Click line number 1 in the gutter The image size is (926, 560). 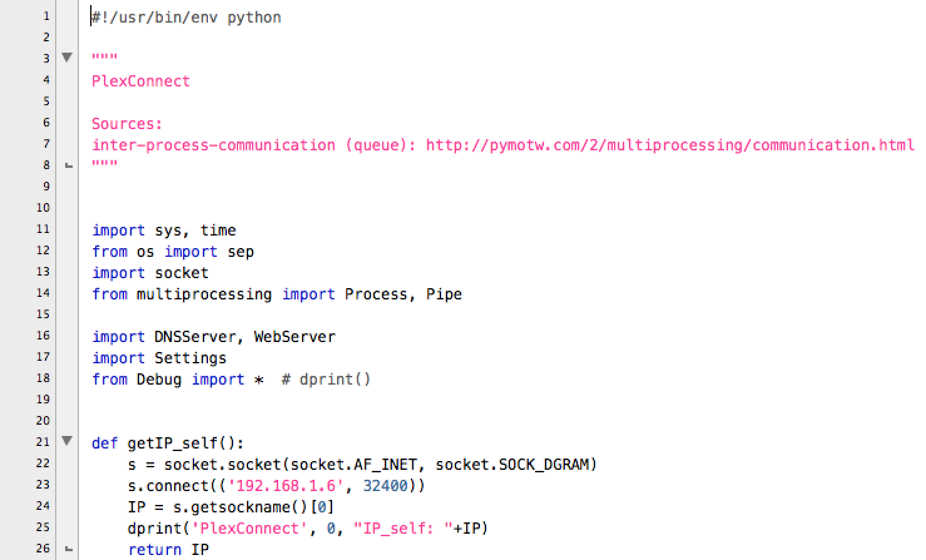[46, 16]
